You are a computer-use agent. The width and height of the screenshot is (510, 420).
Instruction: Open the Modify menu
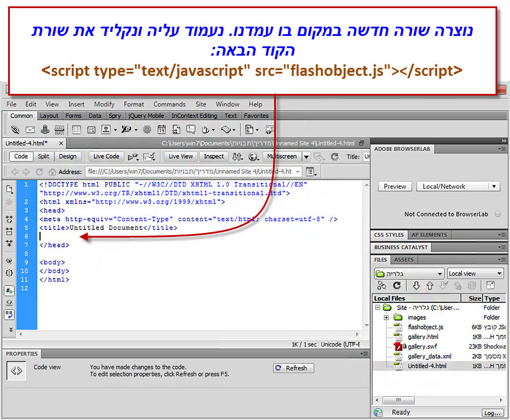104,104
